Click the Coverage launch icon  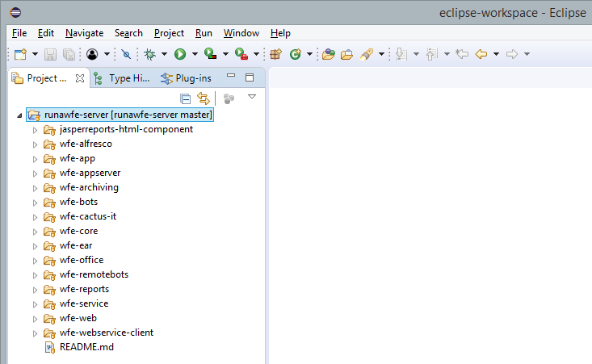point(210,54)
